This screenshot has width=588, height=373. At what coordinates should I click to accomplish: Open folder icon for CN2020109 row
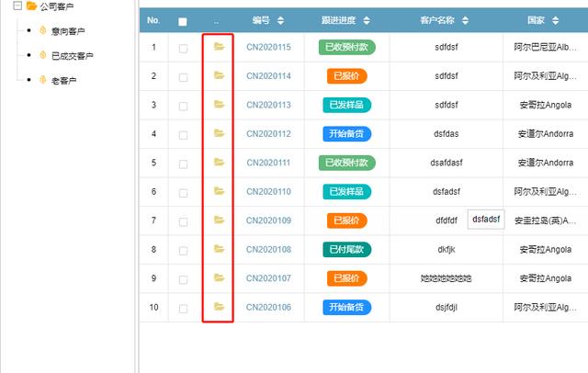[x=219, y=220]
